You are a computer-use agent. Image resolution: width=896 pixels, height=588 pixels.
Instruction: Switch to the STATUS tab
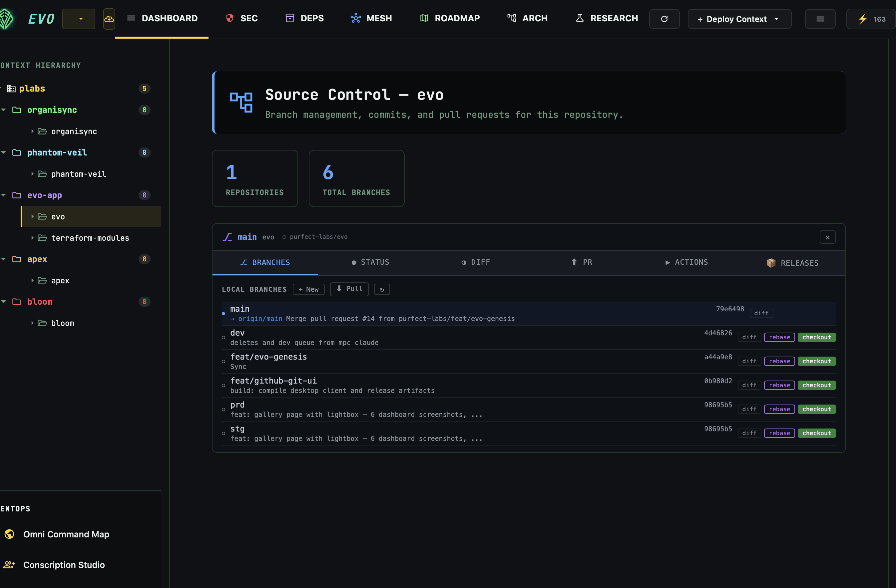370,262
